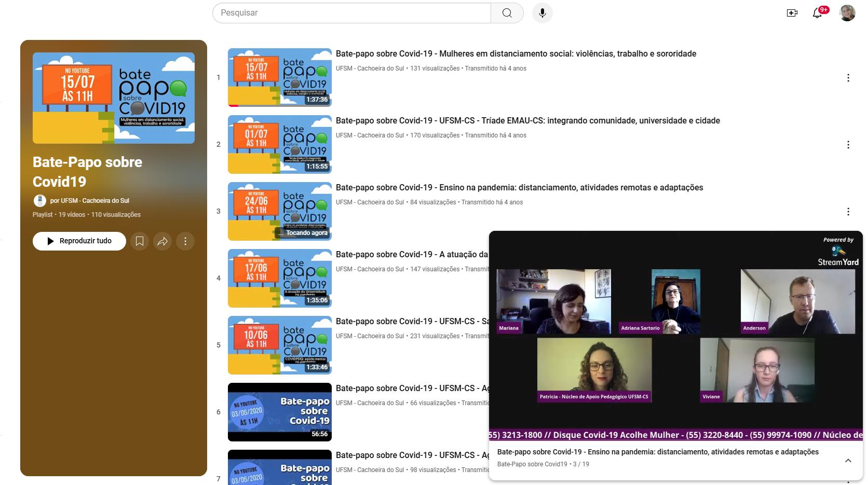Click the 17/06 video thumbnail
Image resolution: width=868 pixels, height=485 pixels.
pos(279,278)
